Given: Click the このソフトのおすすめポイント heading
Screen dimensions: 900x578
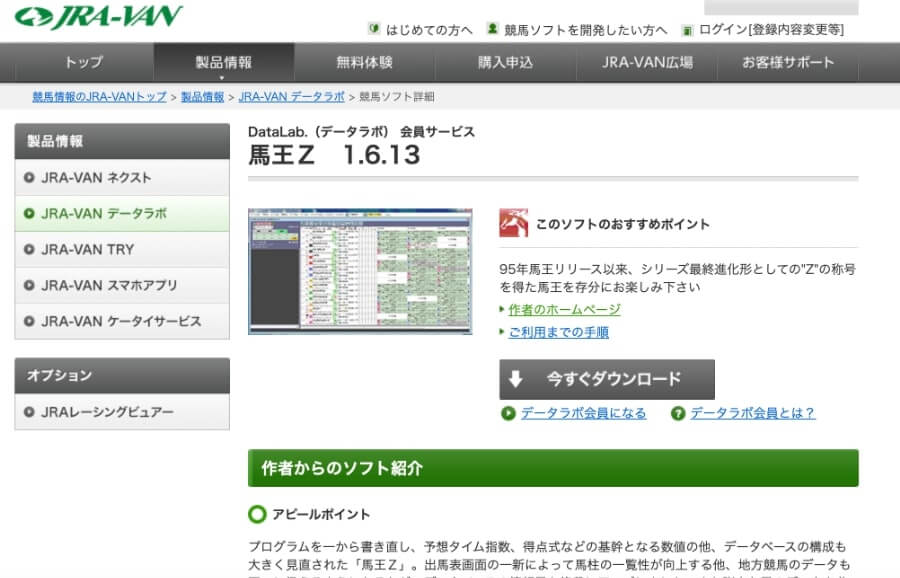Looking at the screenshot, I should (623, 224).
